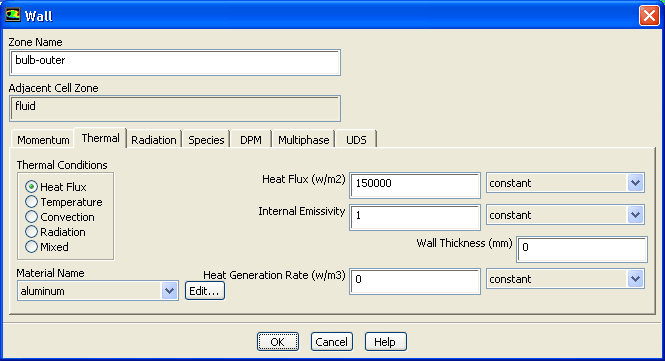
Task: Open Heat Flux constant dropdown
Action: (565, 183)
